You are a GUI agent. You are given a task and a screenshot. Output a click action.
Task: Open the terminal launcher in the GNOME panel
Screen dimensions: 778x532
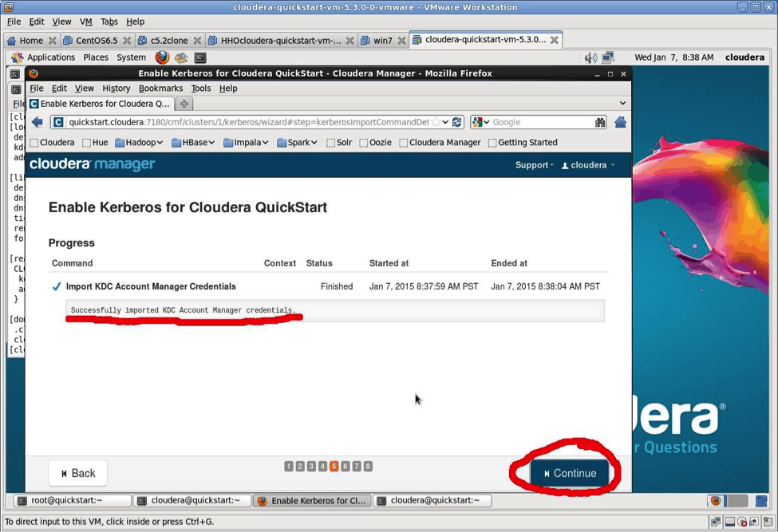click(200, 57)
